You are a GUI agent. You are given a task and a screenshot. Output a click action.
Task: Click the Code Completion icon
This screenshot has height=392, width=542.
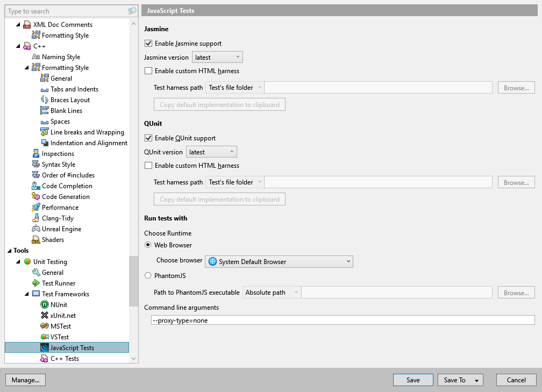point(36,186)
